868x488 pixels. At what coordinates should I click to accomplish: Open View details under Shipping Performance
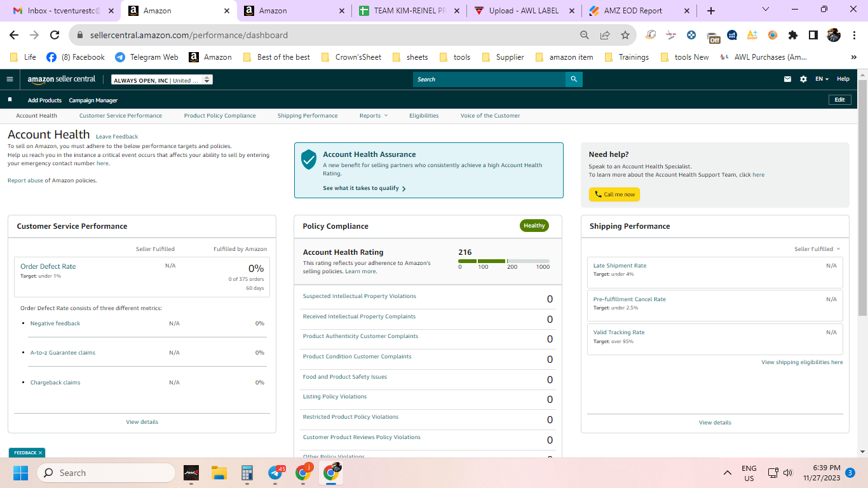tap(715, 423)
